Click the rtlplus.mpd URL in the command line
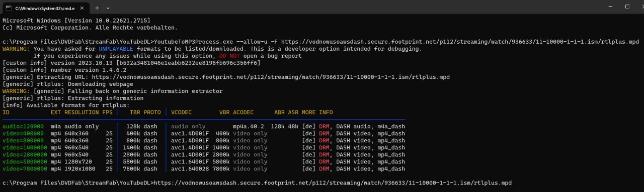The image size is (644, 192). tap(460, 42)
